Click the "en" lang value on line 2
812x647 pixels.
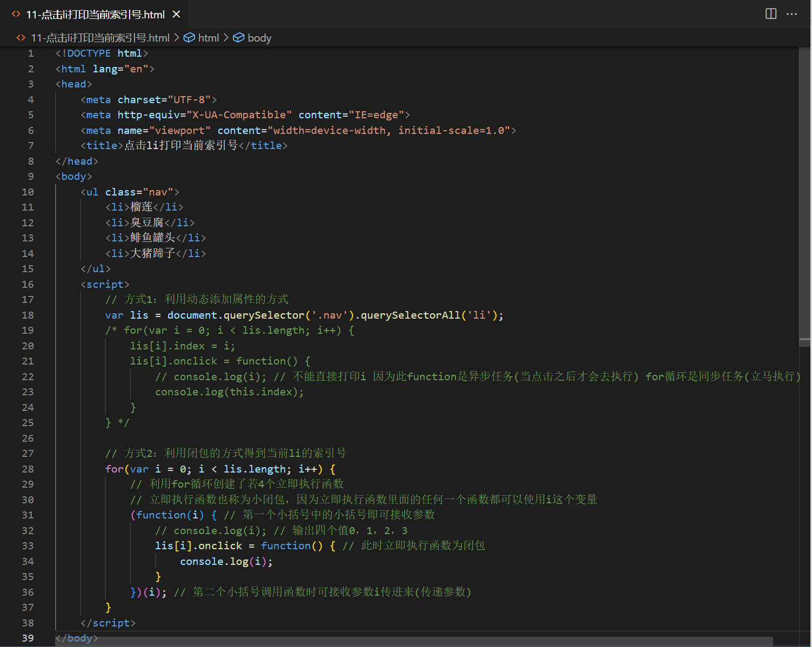click(x=136, y=69)
